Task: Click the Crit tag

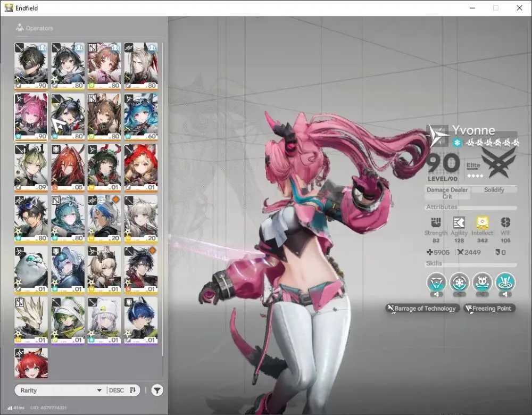Action: (x=447, y=196)
